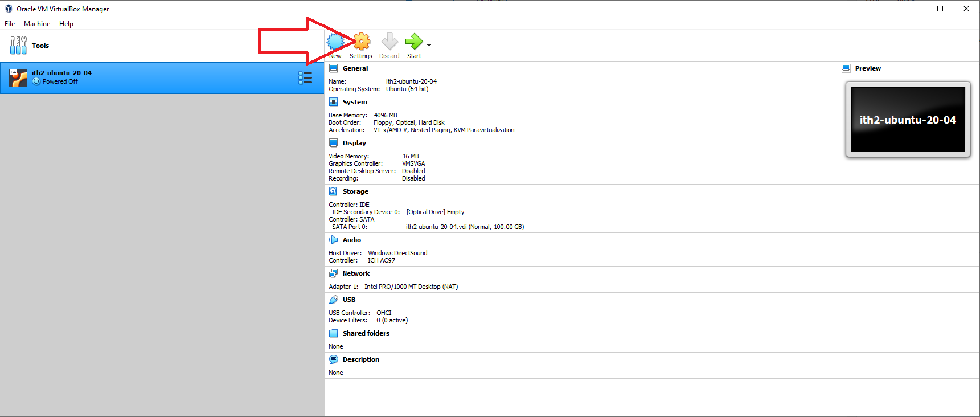This screenshot has width=980, height=417.
Task: Open the File menu
Action: tap(10, 24)
